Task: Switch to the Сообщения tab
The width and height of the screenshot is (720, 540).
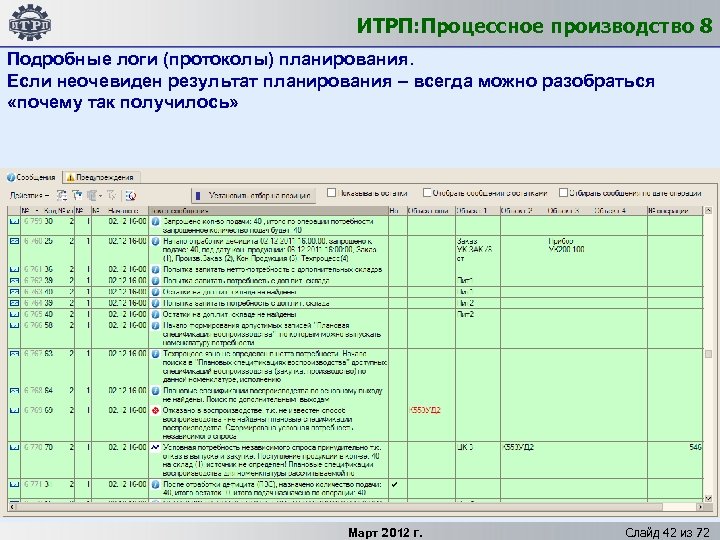Action: (x=31, y=177)
